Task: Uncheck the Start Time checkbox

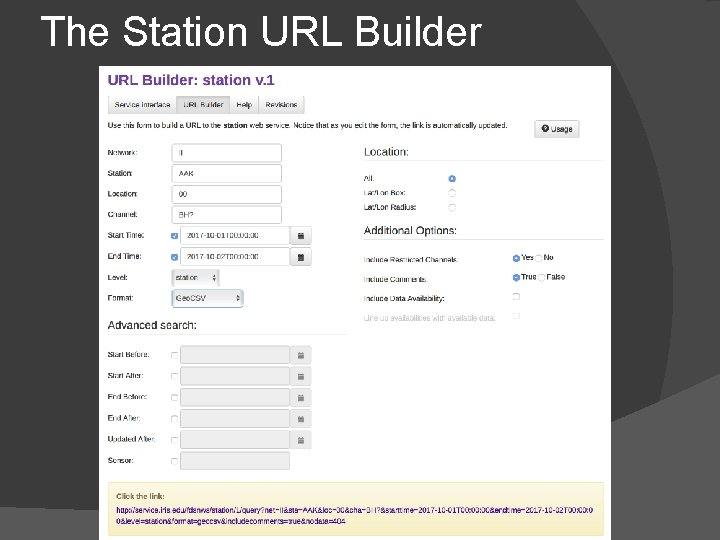Action: (x=174, y=236)
